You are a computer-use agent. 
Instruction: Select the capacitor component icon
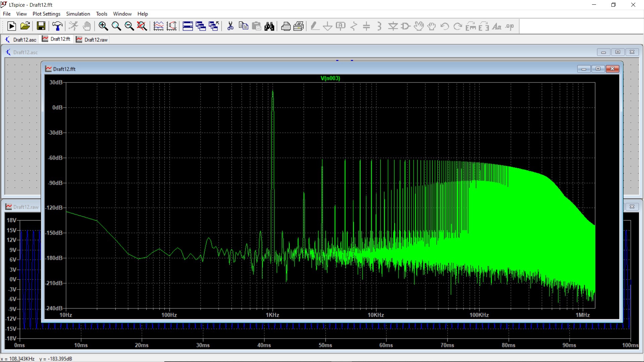[367, 26]
